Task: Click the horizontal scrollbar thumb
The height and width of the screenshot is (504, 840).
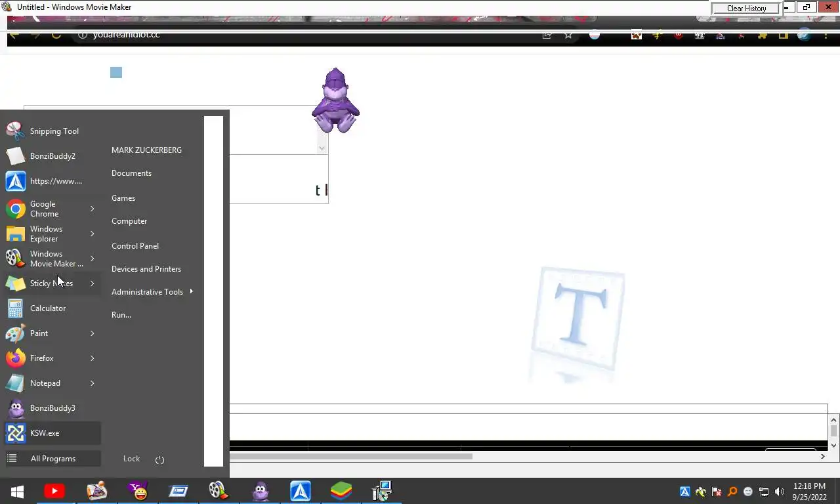Action: pyautogui.click(x=350, y=456)
